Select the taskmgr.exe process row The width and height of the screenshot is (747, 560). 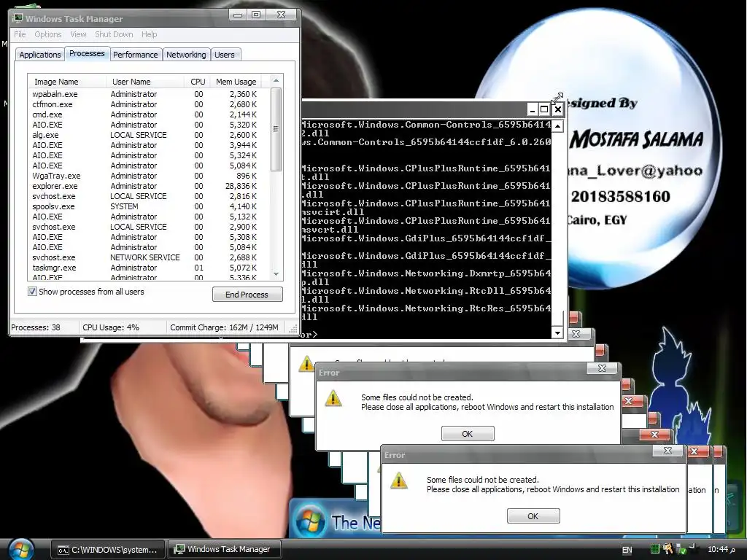[149, 268]
